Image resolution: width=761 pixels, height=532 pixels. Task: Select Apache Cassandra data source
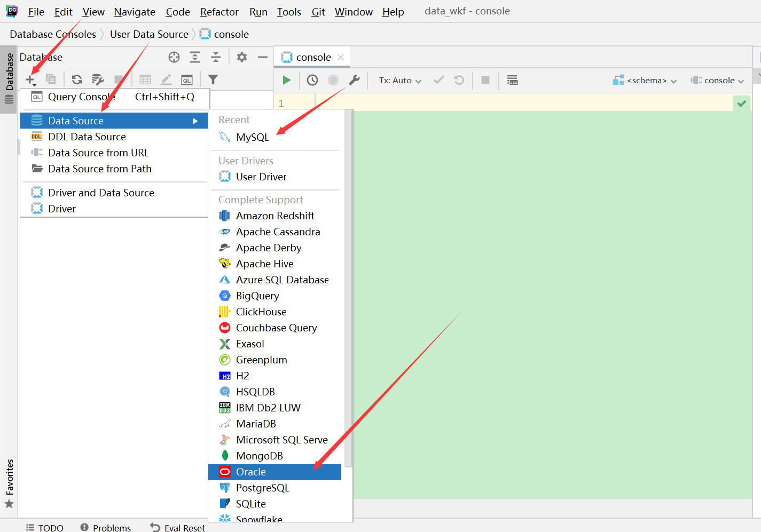pyautogui.click(x=274, y=232)
